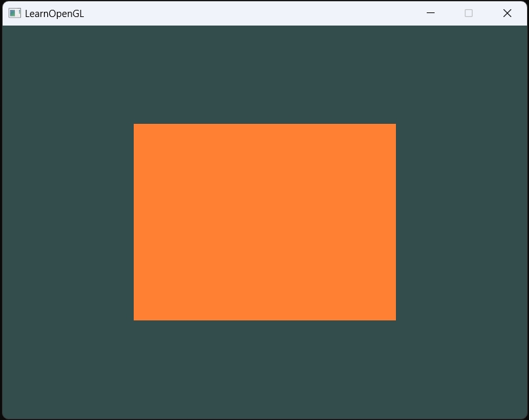529x420 pixels.
Task: Click the orange rectangle in the viewport
Action: pos(265,222)
